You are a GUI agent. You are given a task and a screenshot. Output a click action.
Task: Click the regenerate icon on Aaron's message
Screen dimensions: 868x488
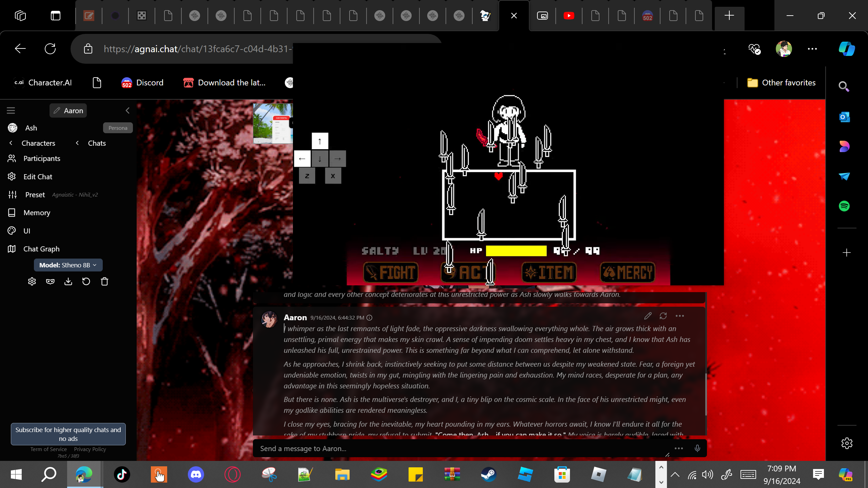pos(663,316)
